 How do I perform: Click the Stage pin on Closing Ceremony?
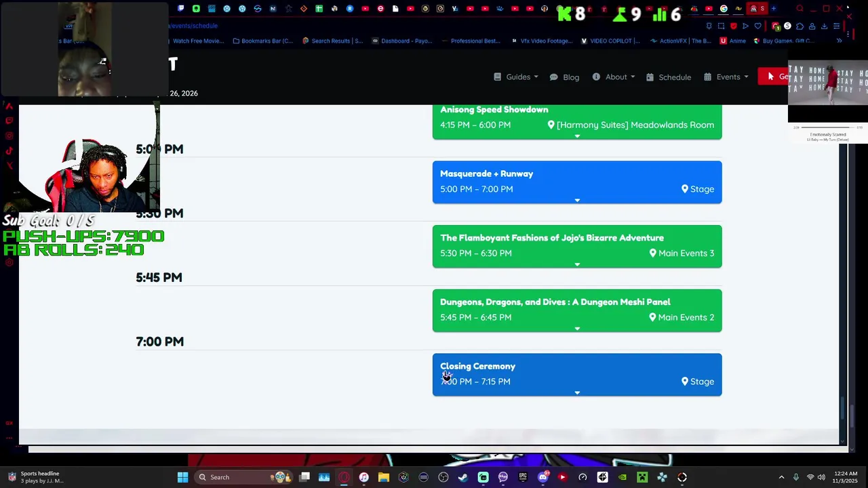pos(685,382)
